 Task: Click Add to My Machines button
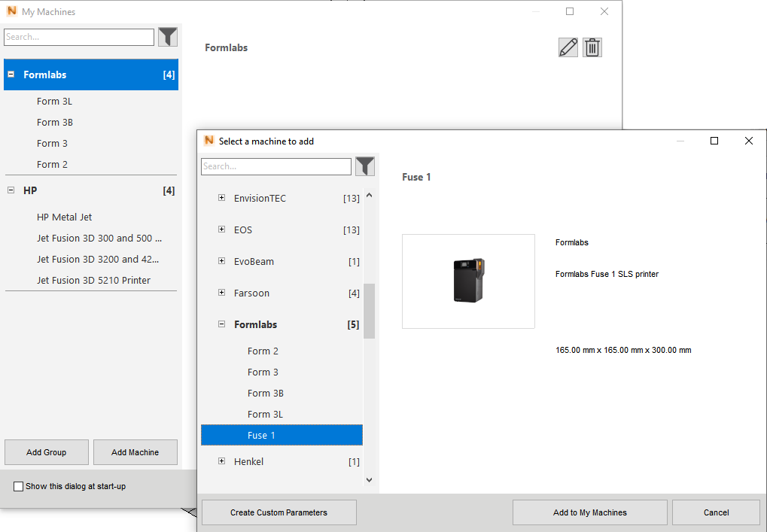coord(590,512)
